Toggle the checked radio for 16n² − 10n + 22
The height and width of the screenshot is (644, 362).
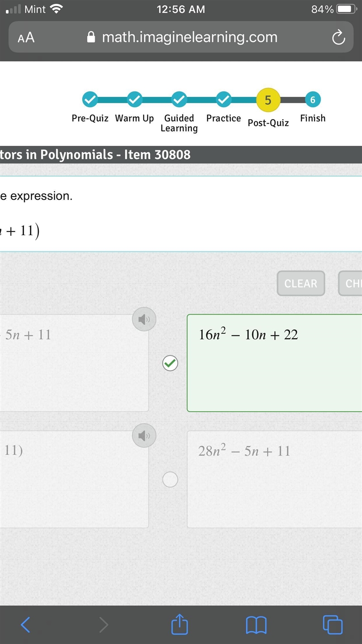tap(170, 363)
